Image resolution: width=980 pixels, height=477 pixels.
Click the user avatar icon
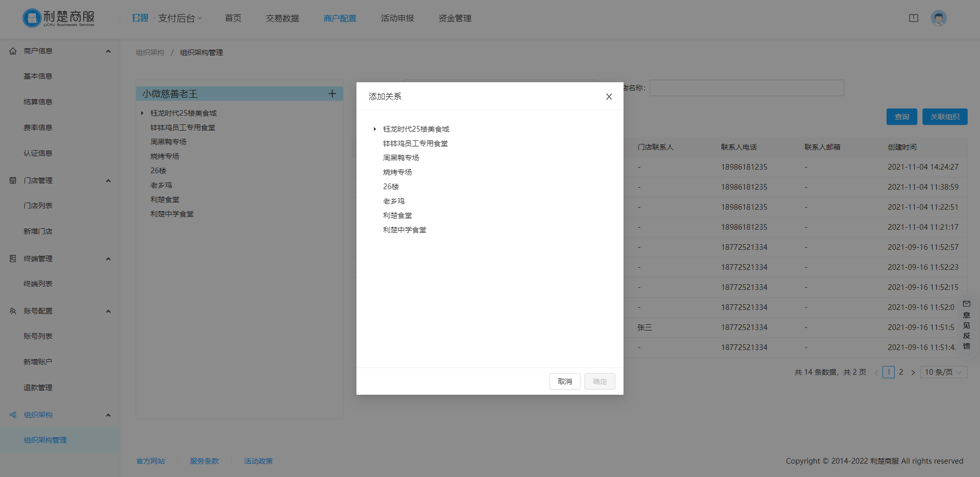939,19
